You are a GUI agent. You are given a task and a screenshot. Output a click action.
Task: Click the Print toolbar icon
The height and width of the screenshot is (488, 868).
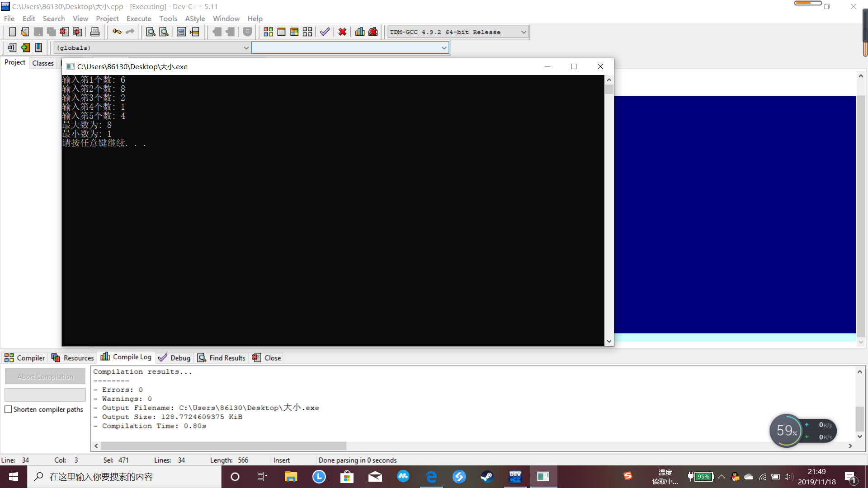[95, 32]
